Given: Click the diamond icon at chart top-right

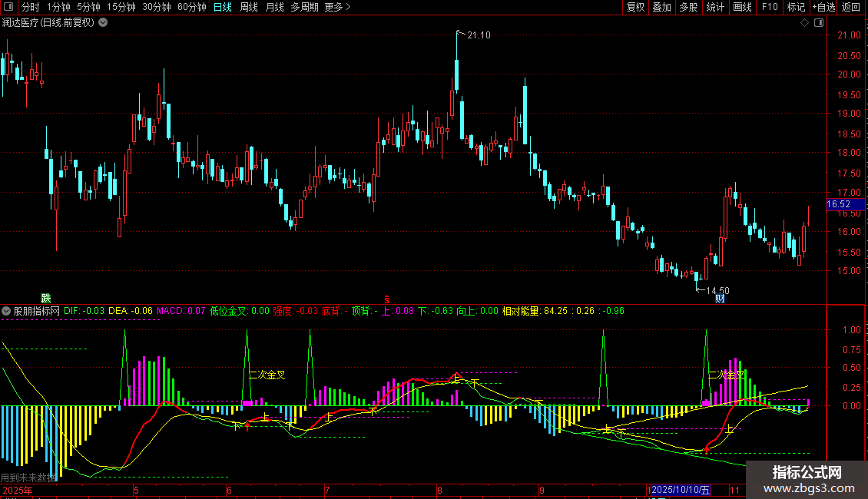Looking at the screenshot, I should (804, 23).
